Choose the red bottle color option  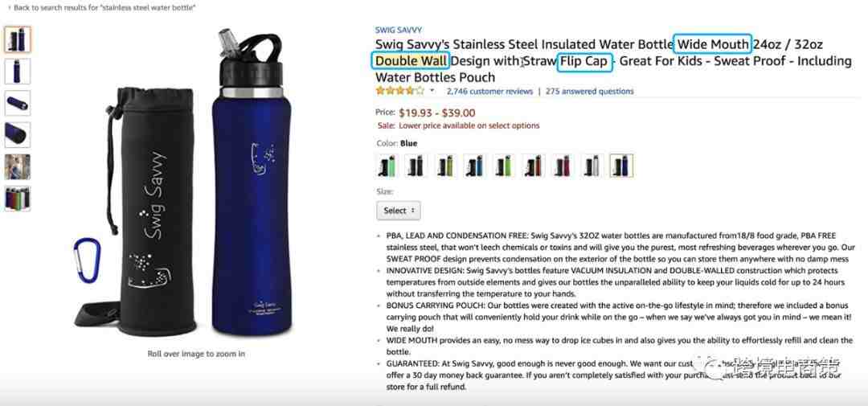(x=533, y=166)
